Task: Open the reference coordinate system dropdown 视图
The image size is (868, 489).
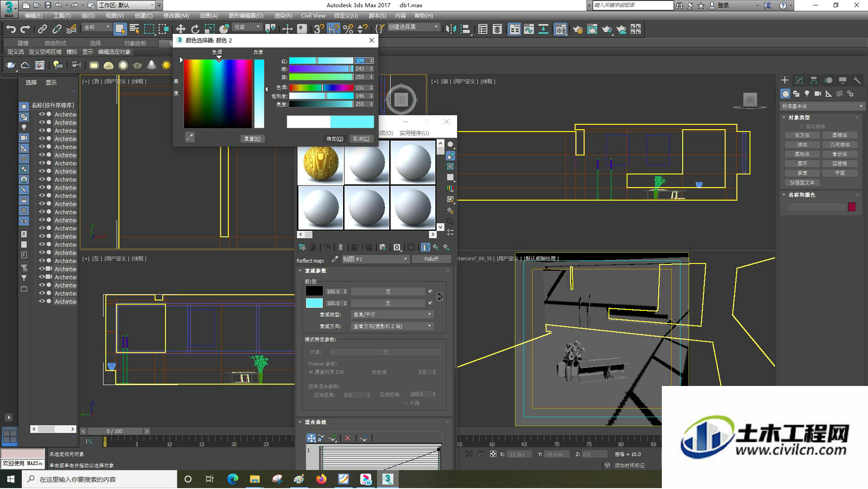Action: click(x=247, y=28)
